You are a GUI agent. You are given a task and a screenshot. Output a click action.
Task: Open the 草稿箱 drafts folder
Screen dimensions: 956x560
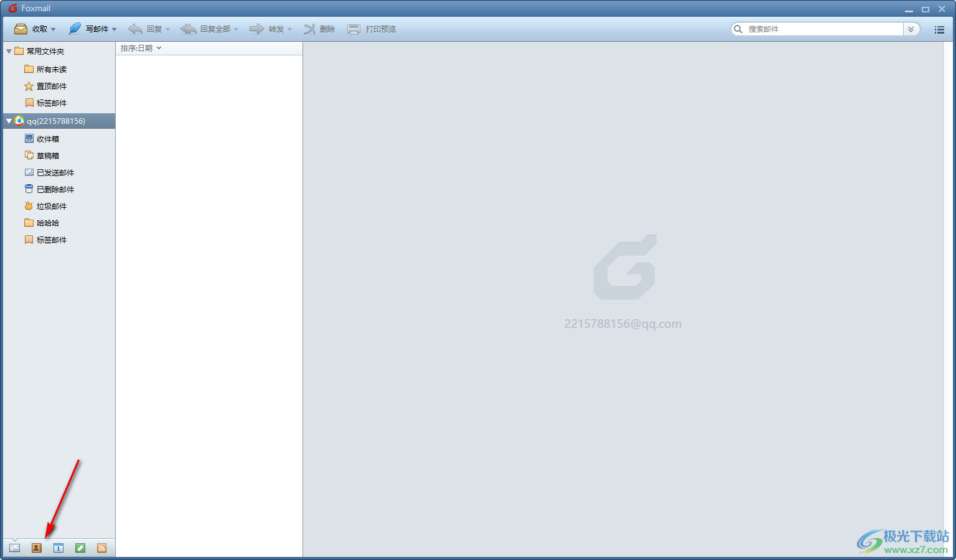[x=42, y=156]
